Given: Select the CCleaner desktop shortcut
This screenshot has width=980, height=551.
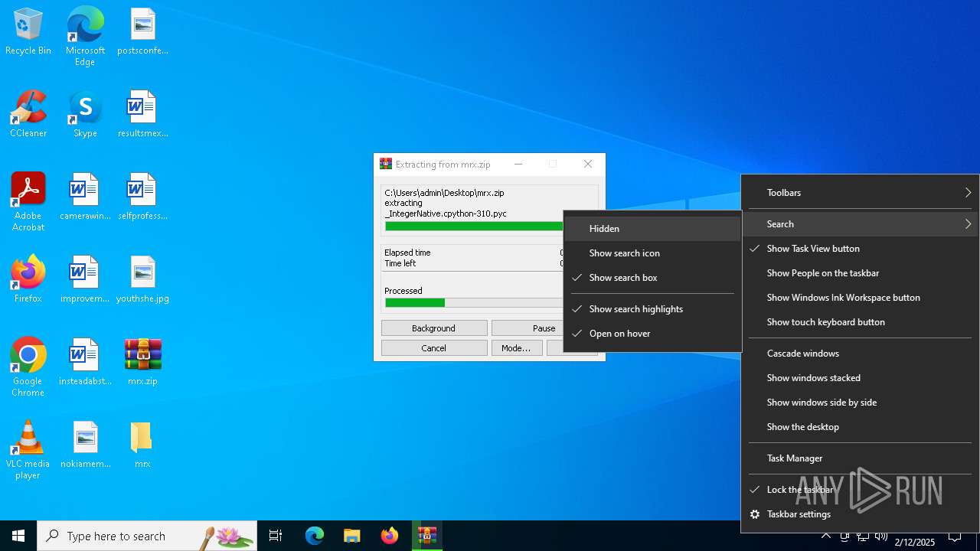Looking at the screenshot, I should 28,115.
